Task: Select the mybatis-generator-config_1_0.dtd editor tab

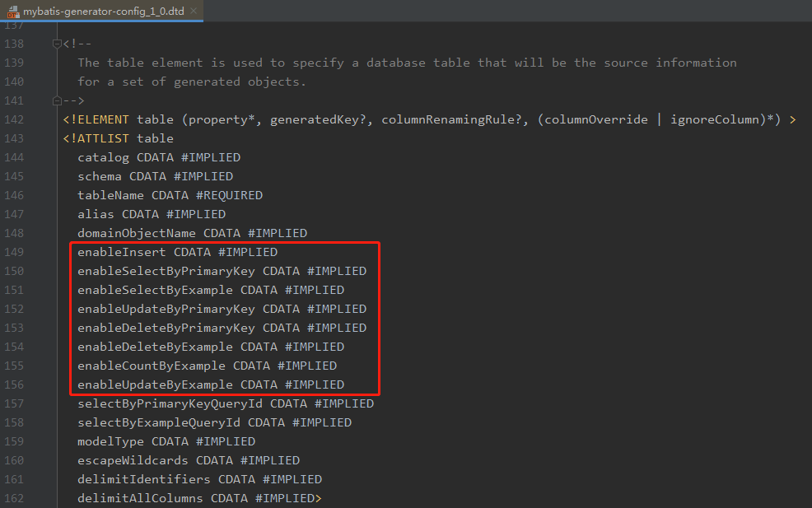Action: (x=101, y=11)
